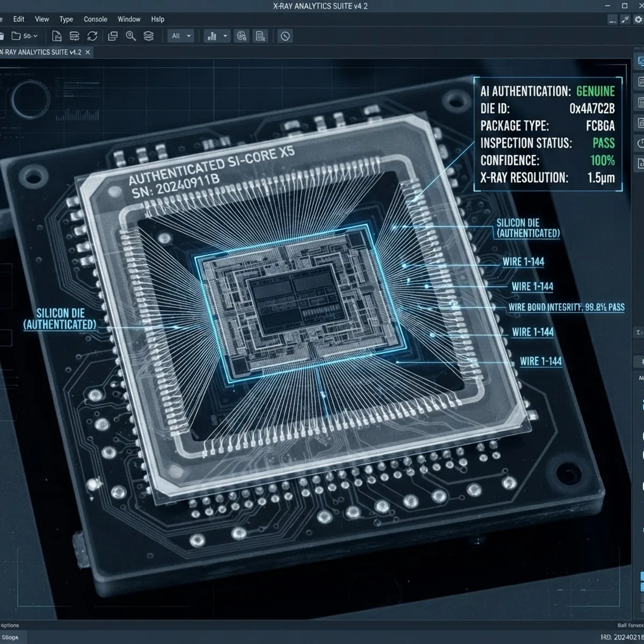
Task: Select the magnifier zoom tool
Action: (130, 36)
